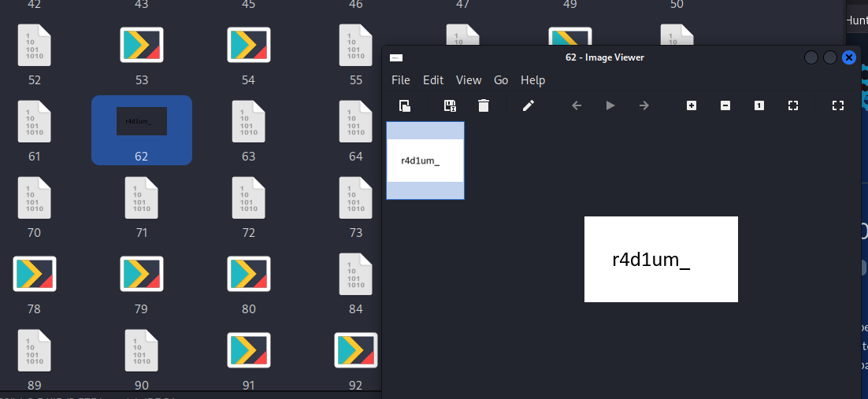Select binary file 84 in the file manager
The image size is (868, 399).
356,283
